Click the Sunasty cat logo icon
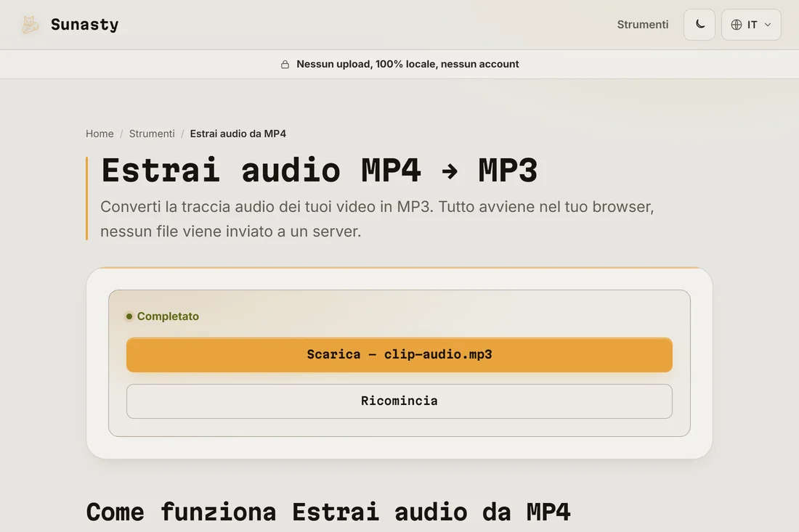799x532 pixels. coord(30,25)
